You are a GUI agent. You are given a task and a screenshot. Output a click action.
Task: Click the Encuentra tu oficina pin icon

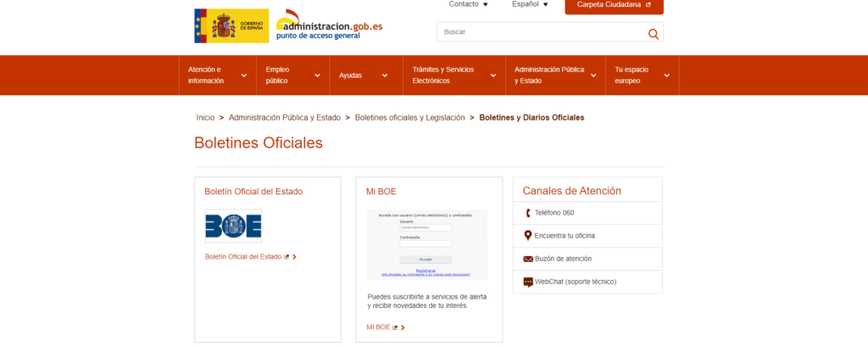(x=528, y=236)
